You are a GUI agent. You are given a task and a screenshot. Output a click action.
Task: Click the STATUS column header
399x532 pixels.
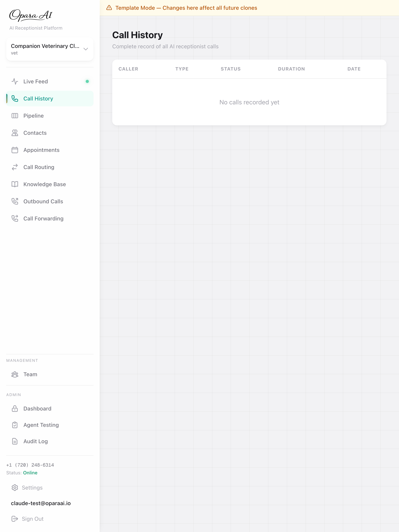[230, 69]
